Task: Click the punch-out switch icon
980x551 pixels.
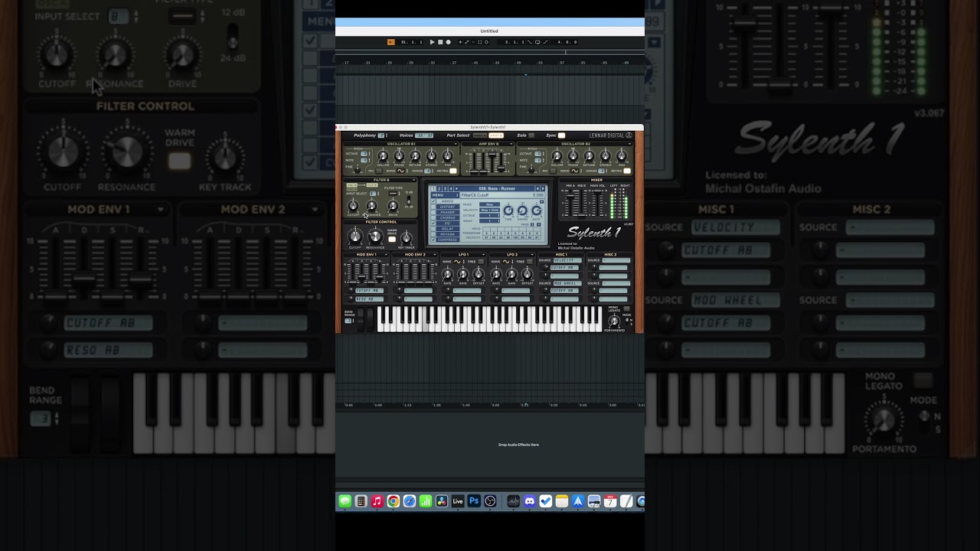Action: point(546,42)
